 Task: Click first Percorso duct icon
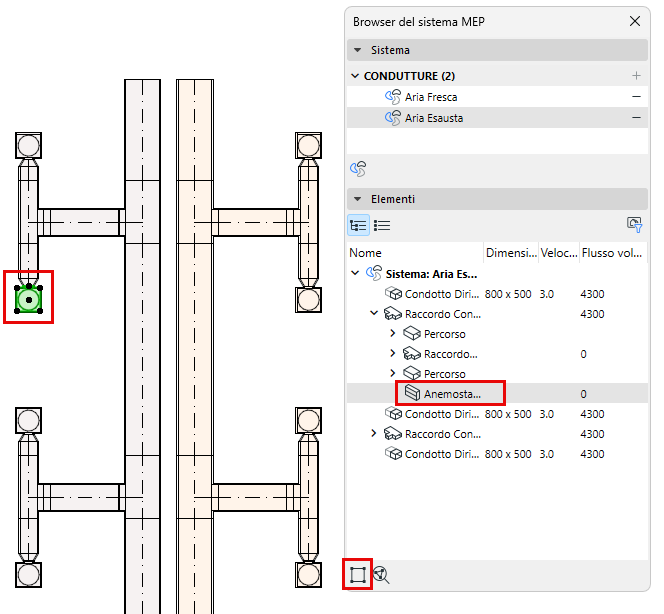412,333
